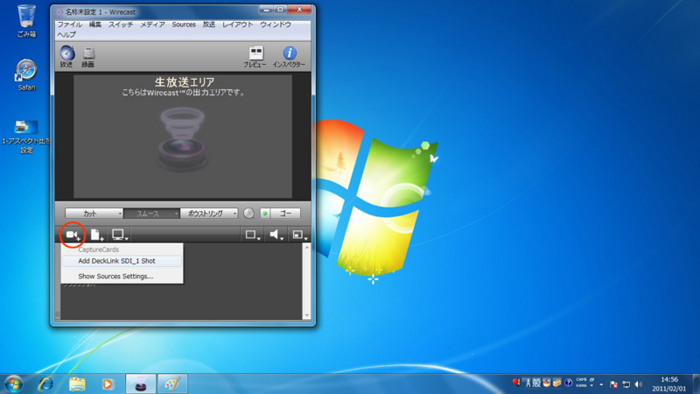The image size is (700, 394).
Task: Open the Inspector (インスペクター) info icon
Action: [x=289, y=57]
